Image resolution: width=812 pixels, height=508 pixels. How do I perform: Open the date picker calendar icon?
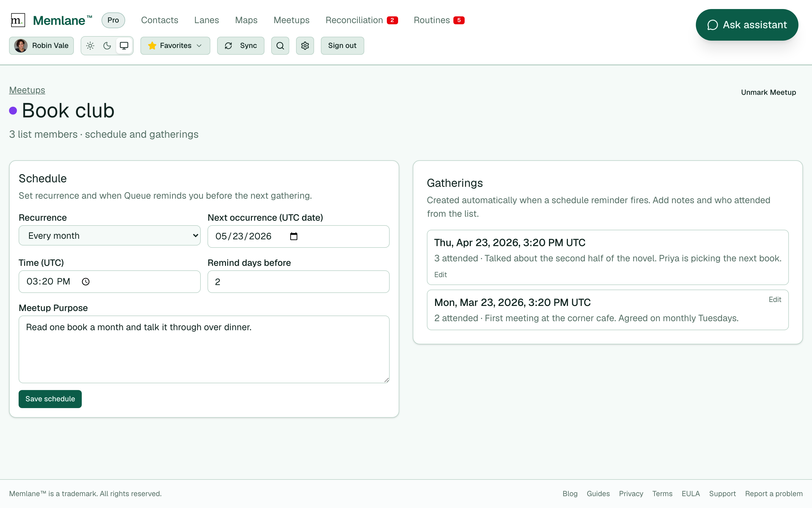point(294,237)
